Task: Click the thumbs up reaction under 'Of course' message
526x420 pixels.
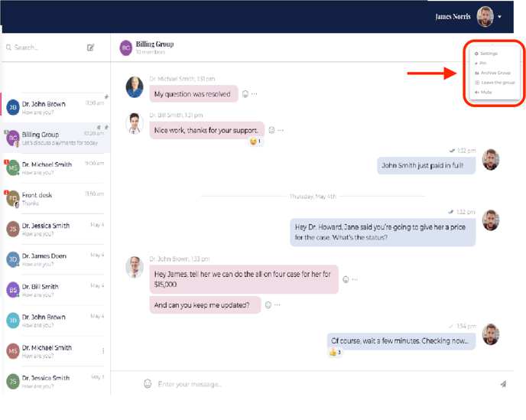Action: 335,353
